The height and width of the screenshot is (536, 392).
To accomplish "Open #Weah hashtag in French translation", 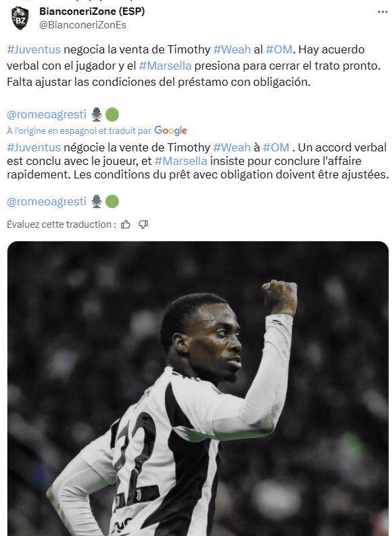I will pyautogui.click(x=232, y=147).
